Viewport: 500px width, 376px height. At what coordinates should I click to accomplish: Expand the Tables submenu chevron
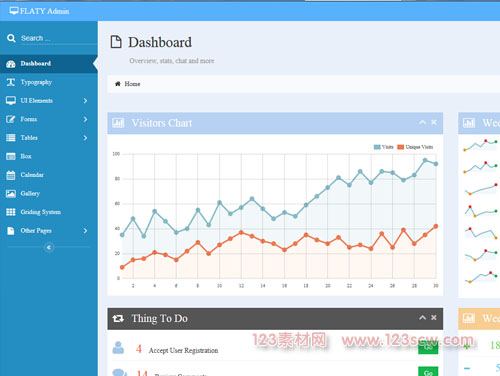[x=85, y=138]
